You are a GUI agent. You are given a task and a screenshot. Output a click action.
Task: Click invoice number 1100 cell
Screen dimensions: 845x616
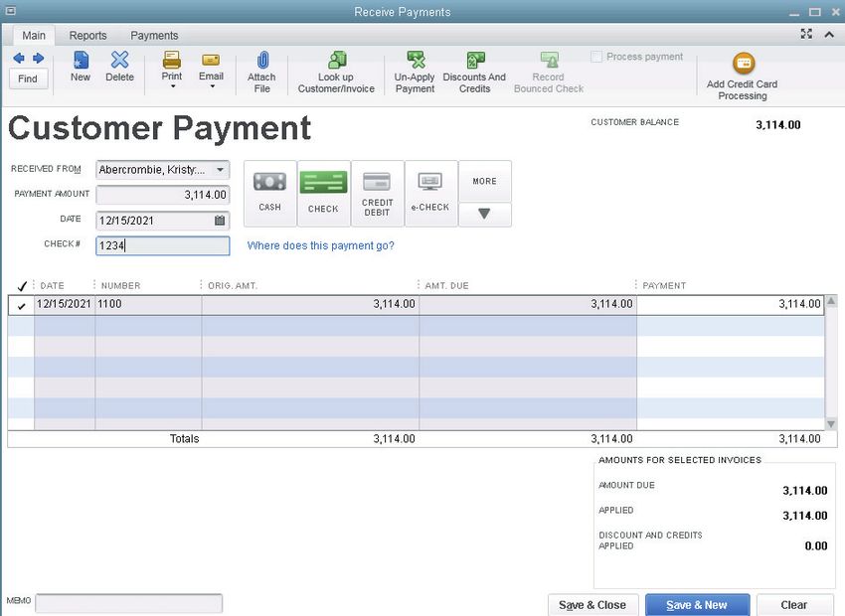148,304
